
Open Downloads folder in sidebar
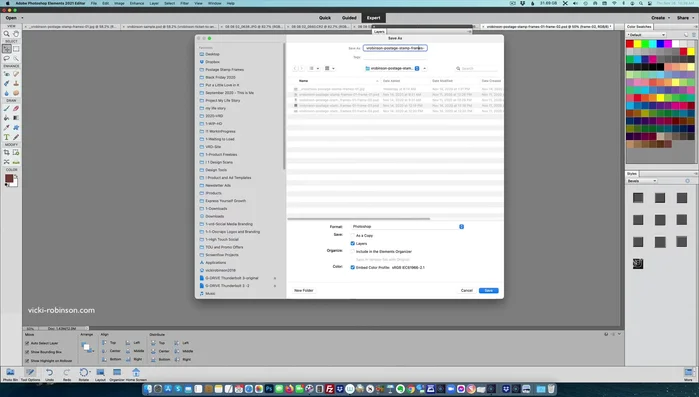coord(214,216)
